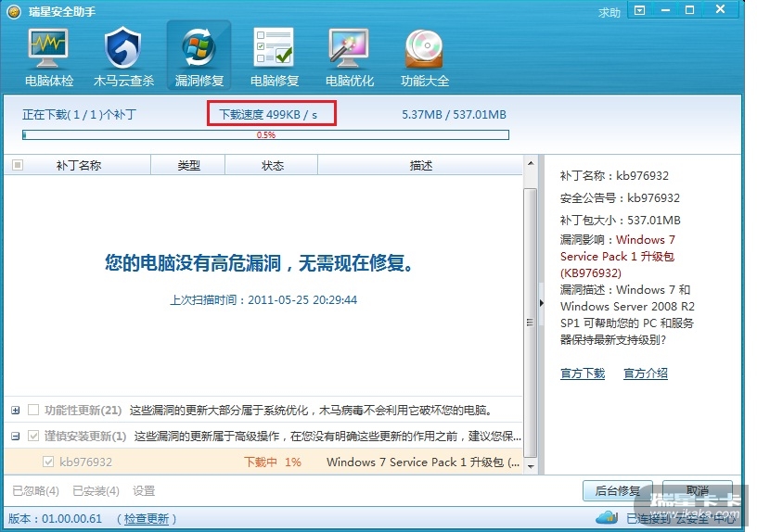Click the 正在下载( 1 / 1 )个补丁 text
The image size is (757, 532).
[x=79, y=115]
